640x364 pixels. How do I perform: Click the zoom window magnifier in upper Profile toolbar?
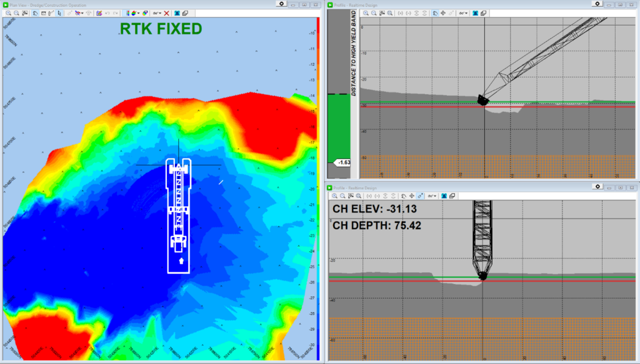pyautogui.click(x=390, y=13)
